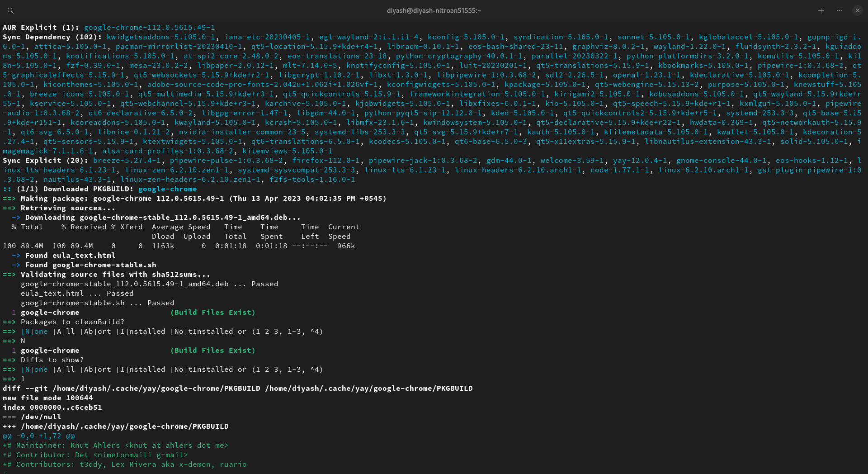Click the Validating source files with sha512sums line
This screenshot has width=868, height=474.
[107, 275]
